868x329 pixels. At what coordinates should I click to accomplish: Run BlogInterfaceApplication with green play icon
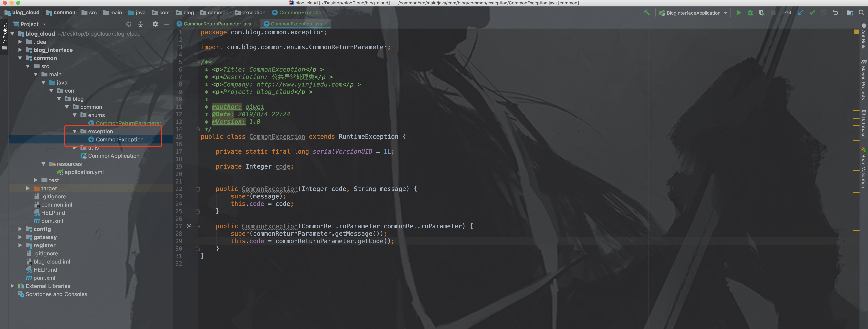click(739, 13)
